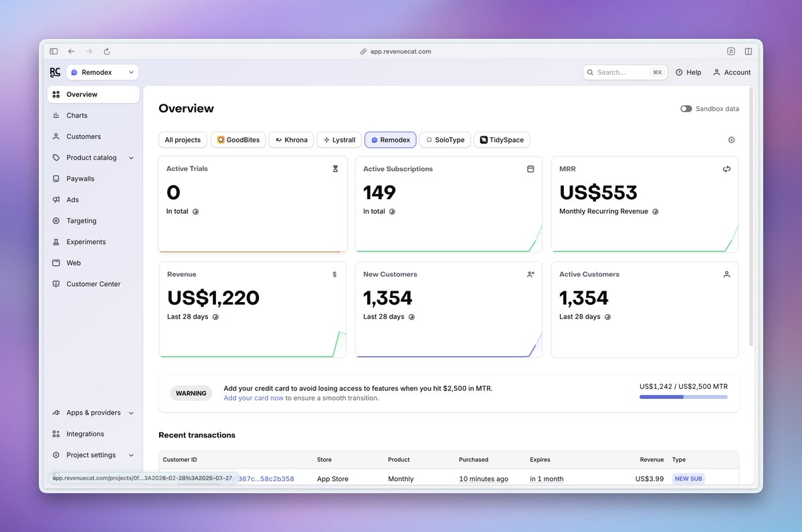Screen dimensions: 802x532
Task: Click info icon beside Active Subscriptions In total
Action: [x=392, y=212]
